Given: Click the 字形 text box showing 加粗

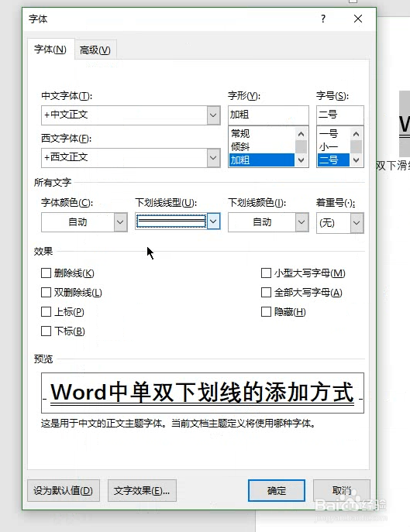Looking at the screenshot, I should (x=268, y=115).
